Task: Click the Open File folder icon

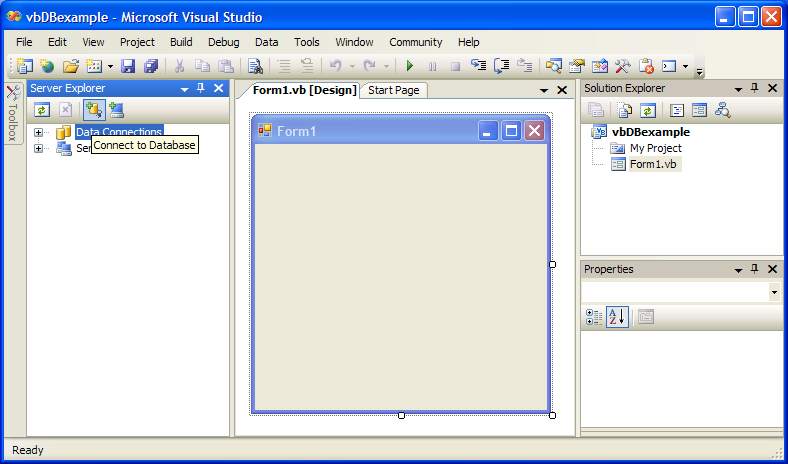Action: 70,66
